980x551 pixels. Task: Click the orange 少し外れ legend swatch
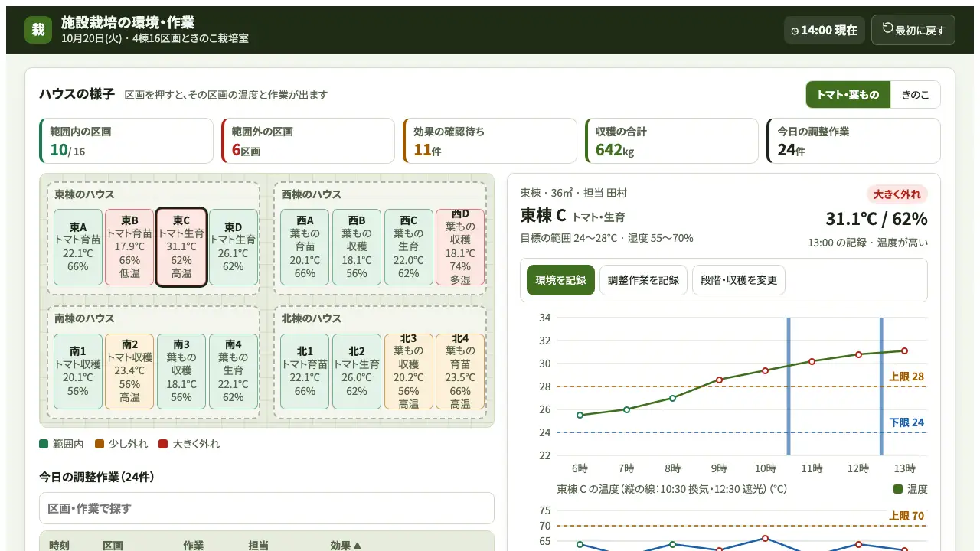99,444
